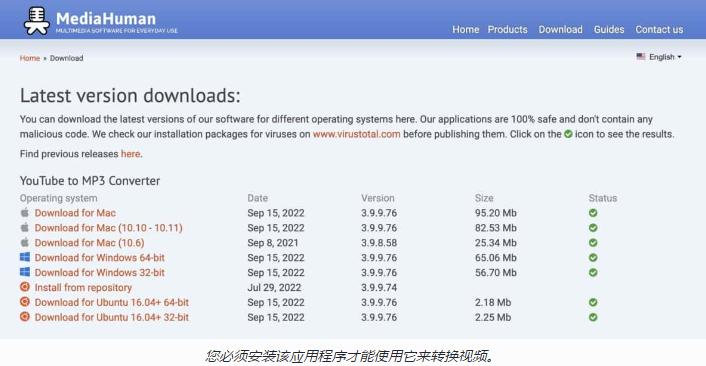Click Windows icon beside Windows 64-bit download
The image size is (706, 366).
(x=25, y=257)
